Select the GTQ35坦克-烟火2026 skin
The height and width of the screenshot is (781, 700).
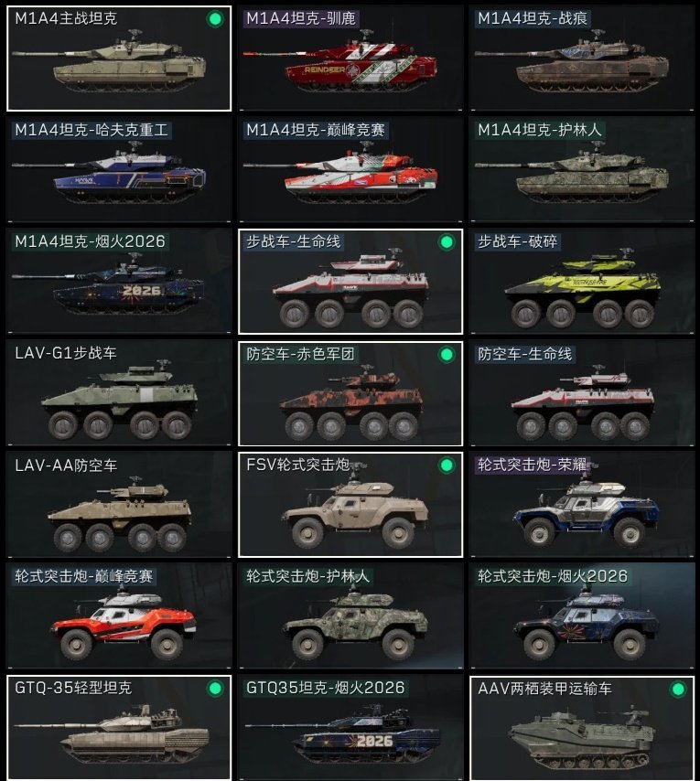(350, 727)
